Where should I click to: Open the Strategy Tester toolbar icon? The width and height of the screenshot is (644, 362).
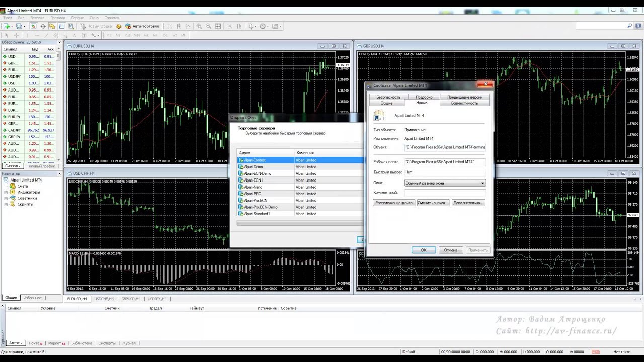[x=71, y=26]
